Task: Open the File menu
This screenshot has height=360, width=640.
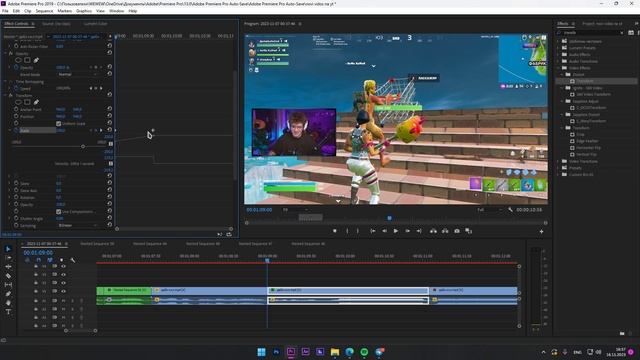Action: tap(5, 11)
